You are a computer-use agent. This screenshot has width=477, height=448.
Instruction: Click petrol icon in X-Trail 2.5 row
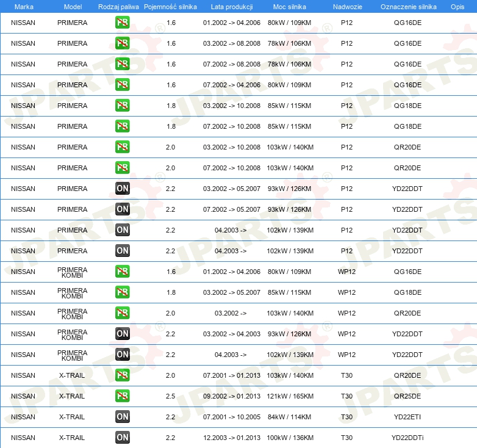pos(122,396)
